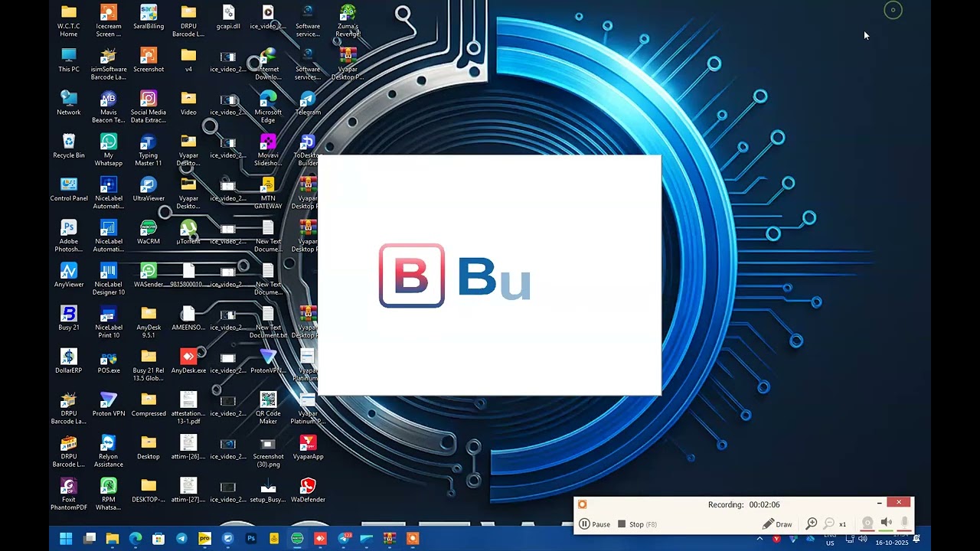Launch µTorrent desktop shortcut

point(188,232)
